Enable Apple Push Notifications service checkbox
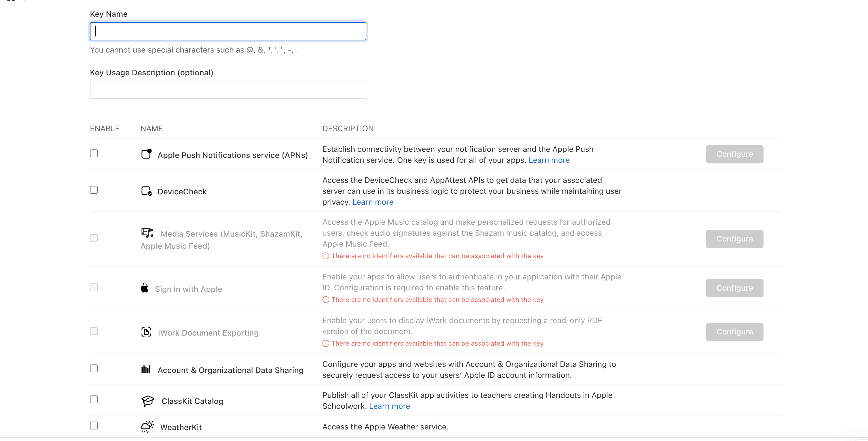Viewport: 868px width, 441px height. 94,154
